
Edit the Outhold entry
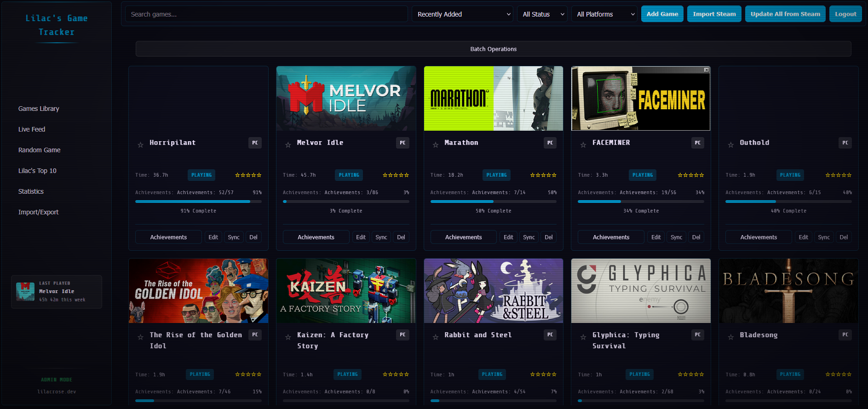tap(804, 237)
